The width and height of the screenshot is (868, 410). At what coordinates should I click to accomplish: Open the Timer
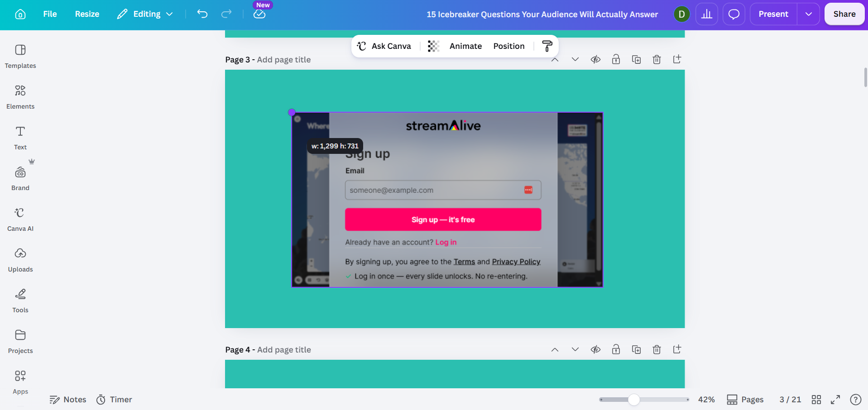pos(114,400)
